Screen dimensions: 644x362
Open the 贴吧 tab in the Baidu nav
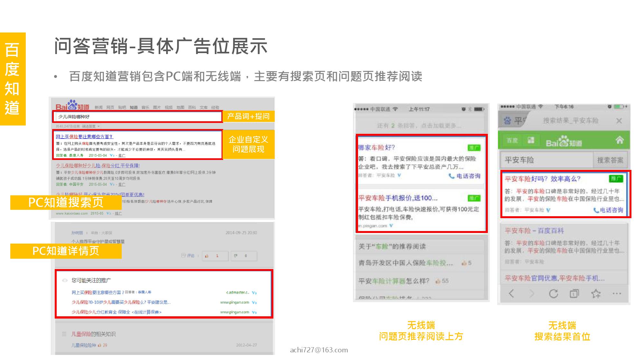[122, 107]
